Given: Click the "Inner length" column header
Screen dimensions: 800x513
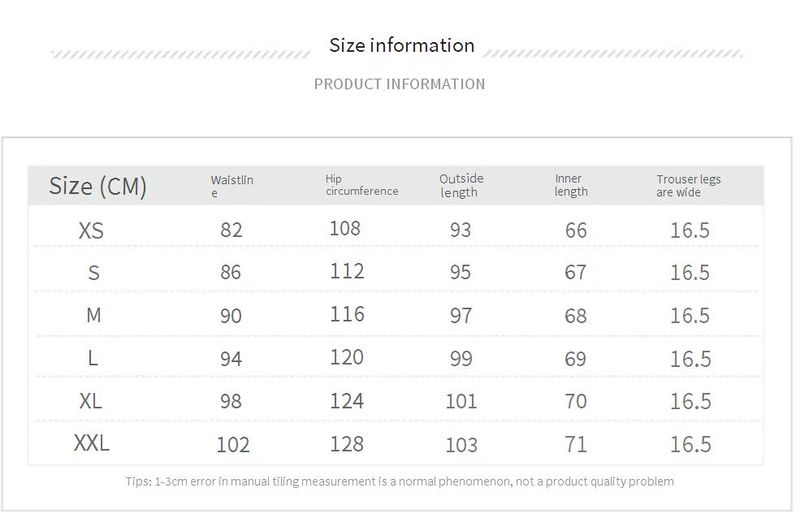Looking at the screenshot, I should (x=570, y=185).
